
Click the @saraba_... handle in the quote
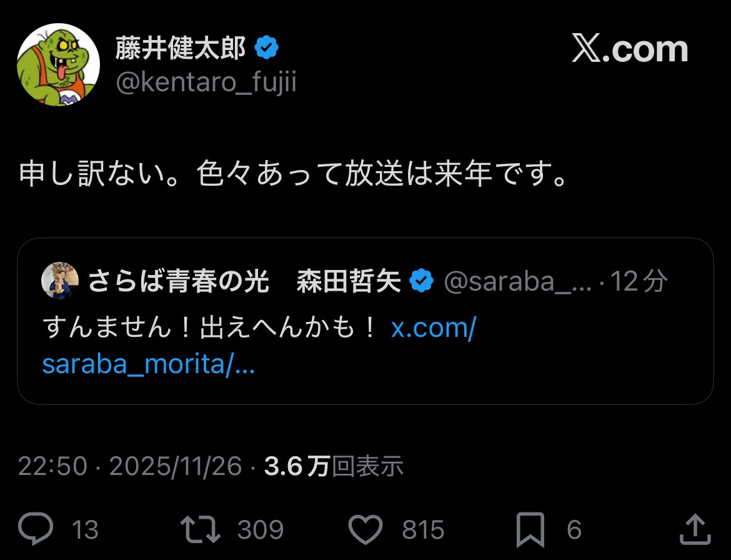(x=518, y=282)
